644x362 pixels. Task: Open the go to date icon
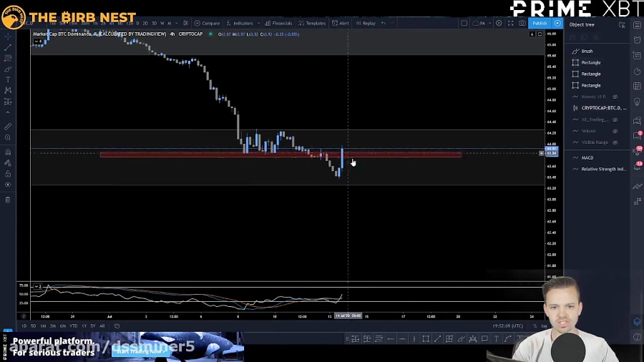[117, 326]
